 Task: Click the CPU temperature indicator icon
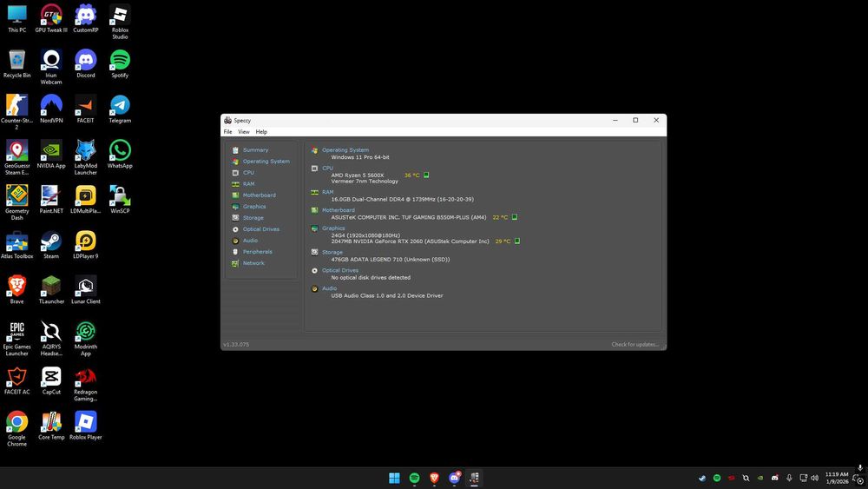click(426, 175)
